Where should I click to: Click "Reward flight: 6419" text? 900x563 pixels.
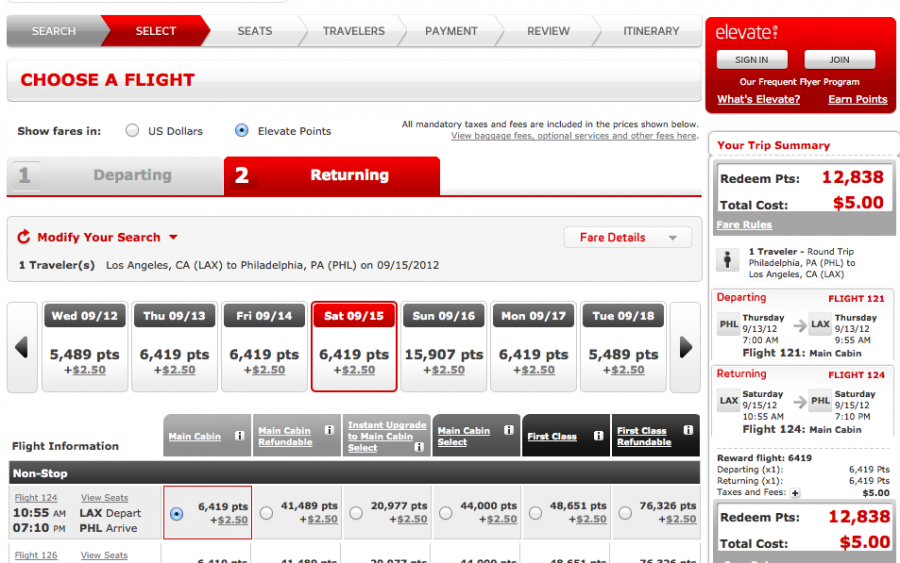point(764,458)
